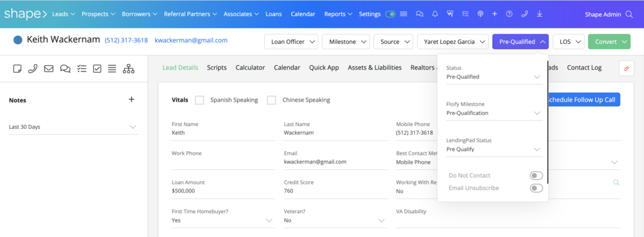Open the email envelope icon in left panel
644x237 pixels.
pyautogui.click(x=49, y=69)
